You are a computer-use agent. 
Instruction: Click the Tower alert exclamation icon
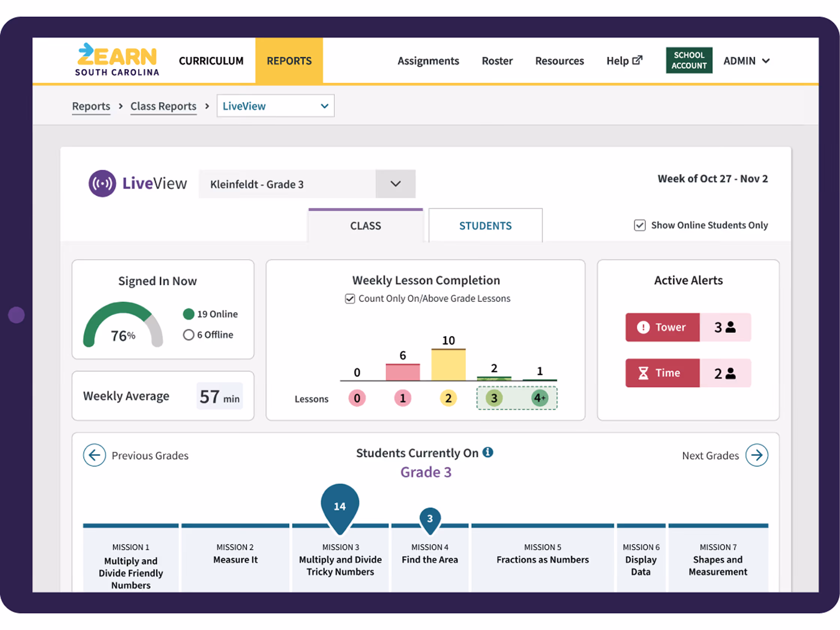tap(643, 327)
